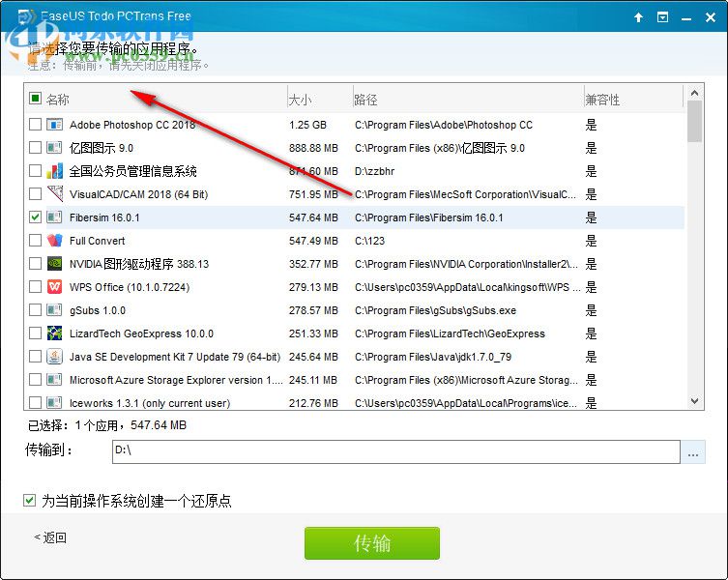Click the C:\Program Files\Fibersim 16.0.1 path

point(428,217)
